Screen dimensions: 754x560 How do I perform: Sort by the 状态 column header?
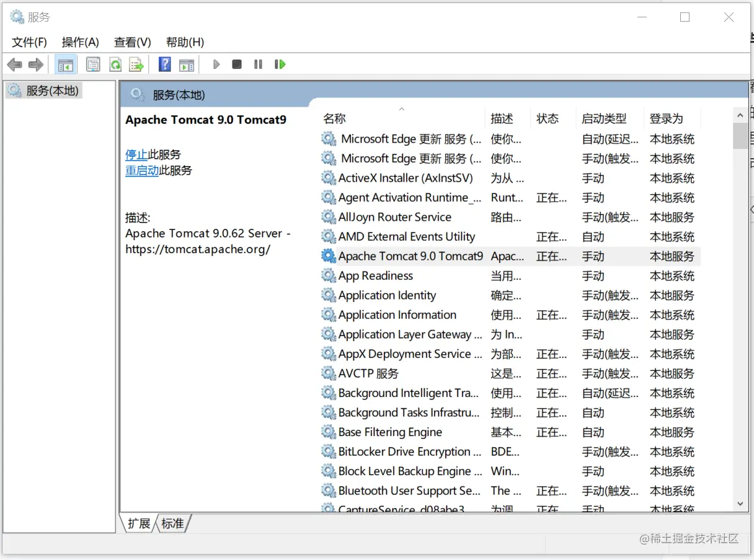pos(553,118)
